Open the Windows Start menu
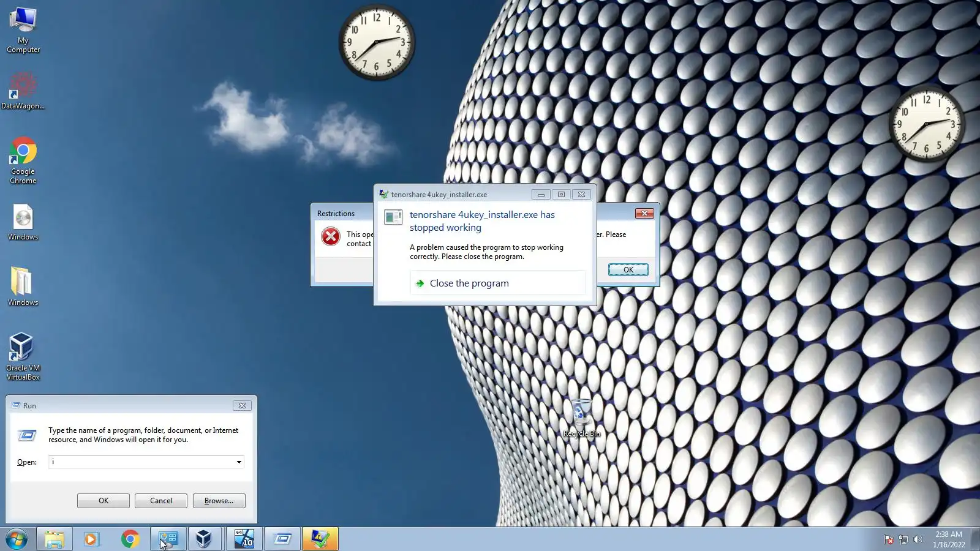 [17, 539]
